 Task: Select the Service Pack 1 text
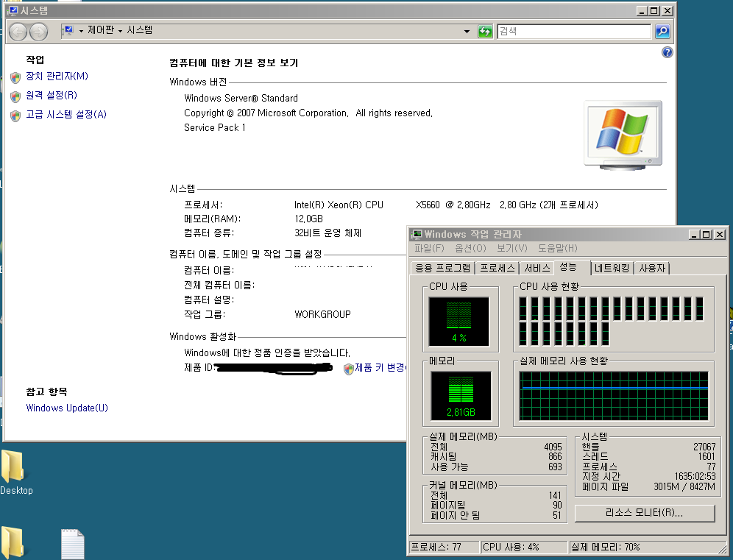click(x=215, y=127)
